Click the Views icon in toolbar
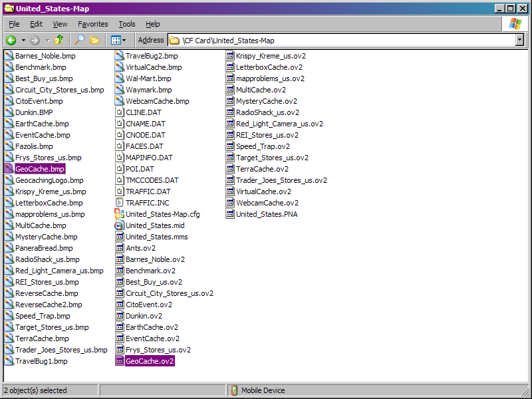Viewport: 532px width, 399px height. click(x=116, y=41)
